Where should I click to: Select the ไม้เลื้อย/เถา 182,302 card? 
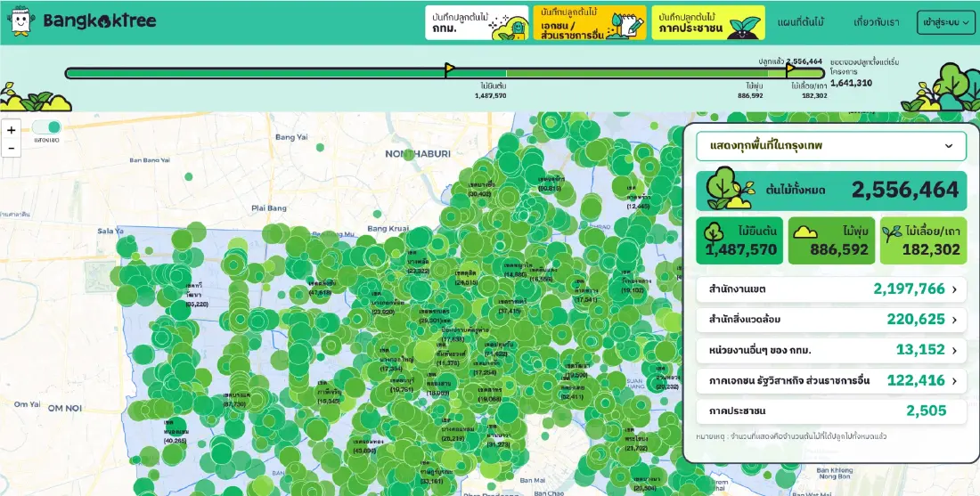coord(923,240)
